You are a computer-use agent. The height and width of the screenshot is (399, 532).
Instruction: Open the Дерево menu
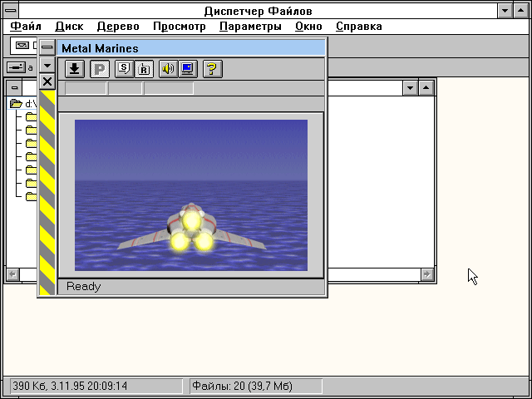[118, 26]
